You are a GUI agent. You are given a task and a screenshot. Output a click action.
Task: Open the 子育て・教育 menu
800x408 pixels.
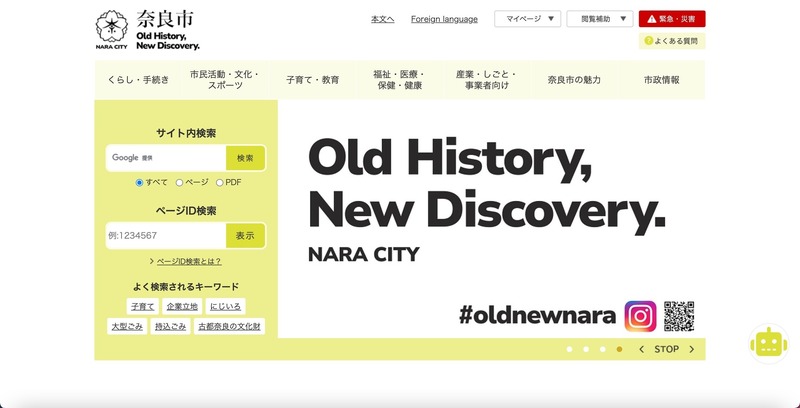coord(312,80)
